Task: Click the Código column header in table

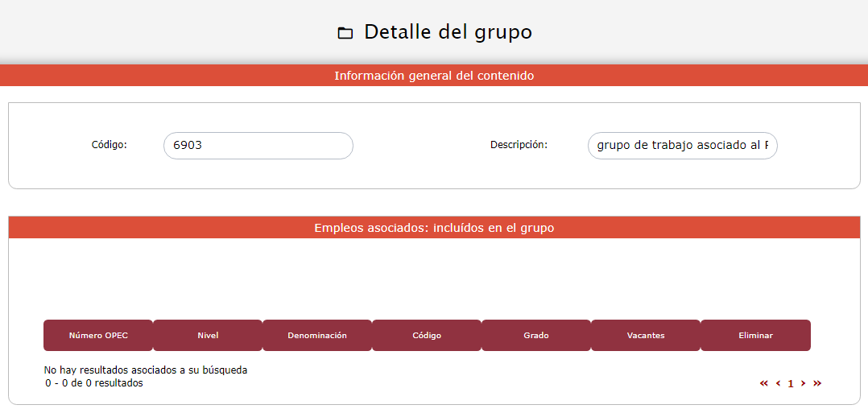Action: pyautogui.click(x=427, y=336)
